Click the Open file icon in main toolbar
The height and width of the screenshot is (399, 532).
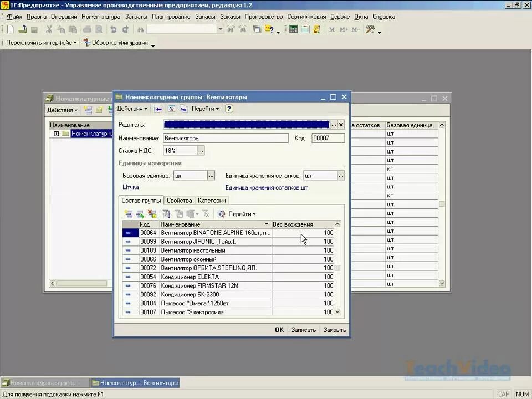point(22,29)
